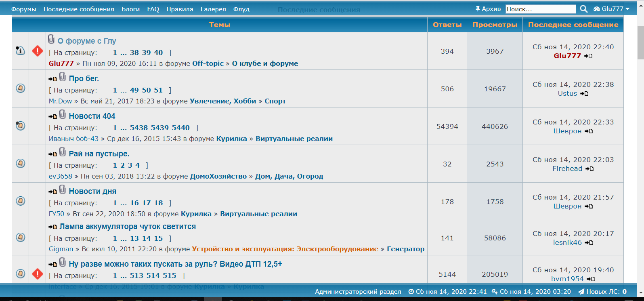Open page 515 of 'Видео ДТП 12,5+' topic

point(170,276)
